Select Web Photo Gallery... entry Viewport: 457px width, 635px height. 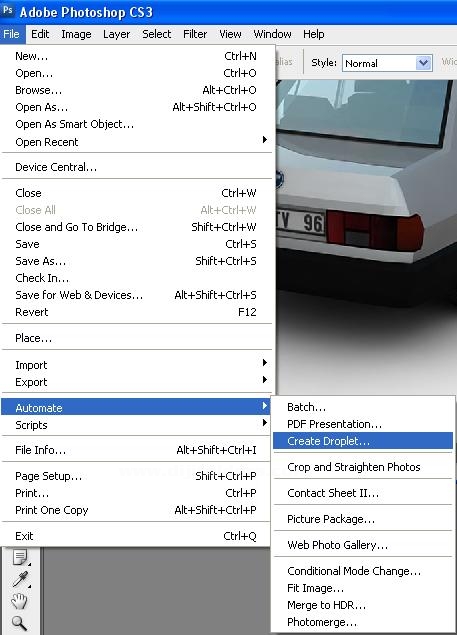click(x=363, y=545)
